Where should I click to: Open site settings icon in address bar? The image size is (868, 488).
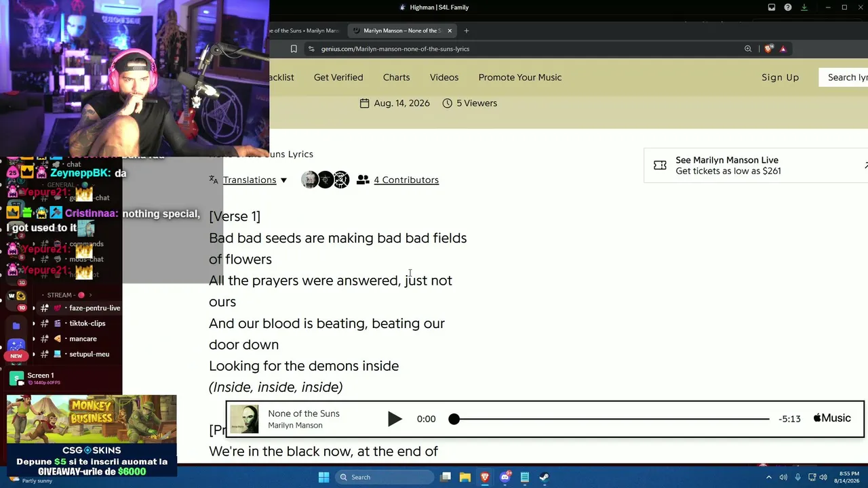(311, 49)
